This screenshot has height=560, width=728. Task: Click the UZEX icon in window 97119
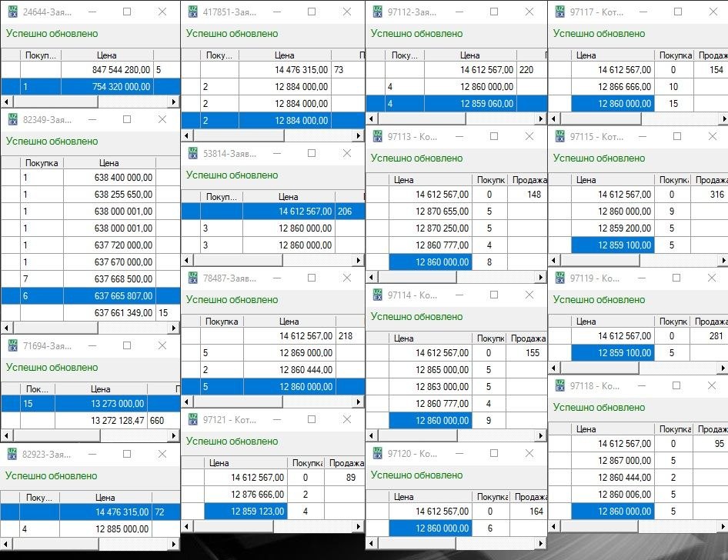(559, 278)
